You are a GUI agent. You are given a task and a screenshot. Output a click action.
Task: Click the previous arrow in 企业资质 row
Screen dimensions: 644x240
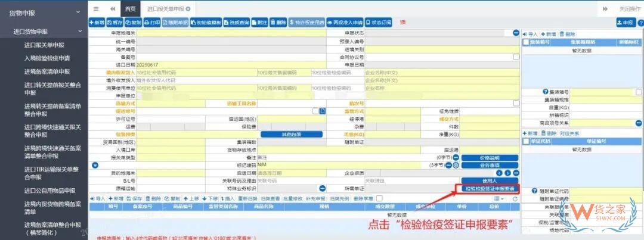[x=500, y=173]
